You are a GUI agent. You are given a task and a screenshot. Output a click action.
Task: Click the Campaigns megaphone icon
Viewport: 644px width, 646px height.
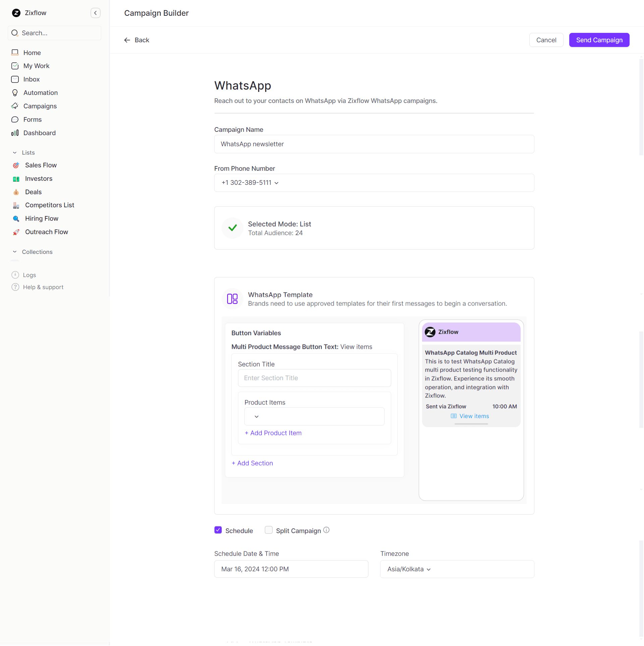(x=15, y=106)
